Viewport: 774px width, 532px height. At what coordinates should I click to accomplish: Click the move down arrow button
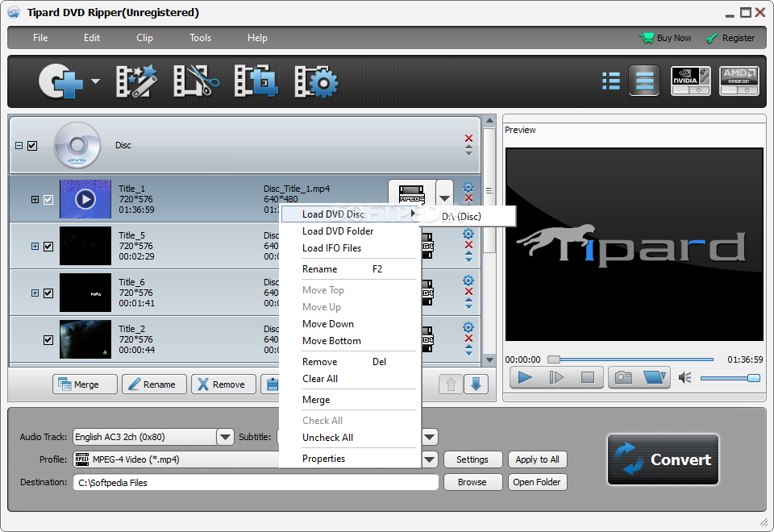tap(476, 384)
